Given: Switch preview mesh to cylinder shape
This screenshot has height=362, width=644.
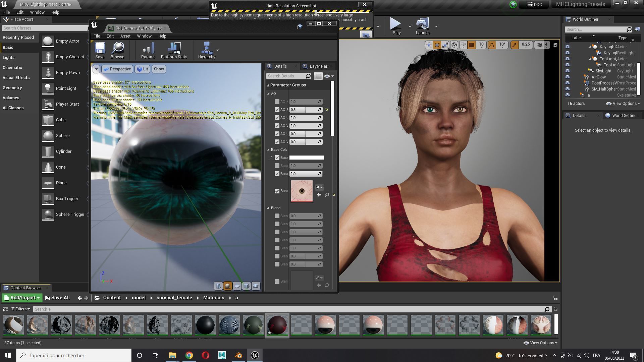Looking at the screenshot, I should [218, 286].
